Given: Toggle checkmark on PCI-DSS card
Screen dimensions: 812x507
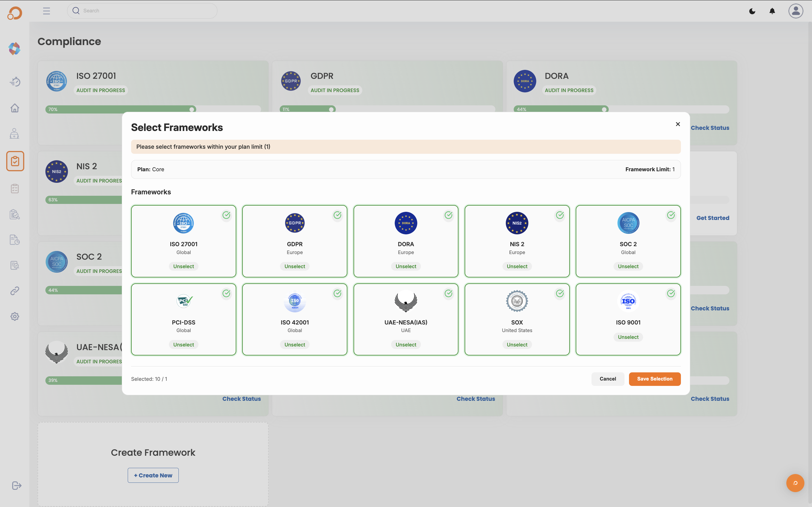Looking at the screenshot, I should [x=226, y=293].
